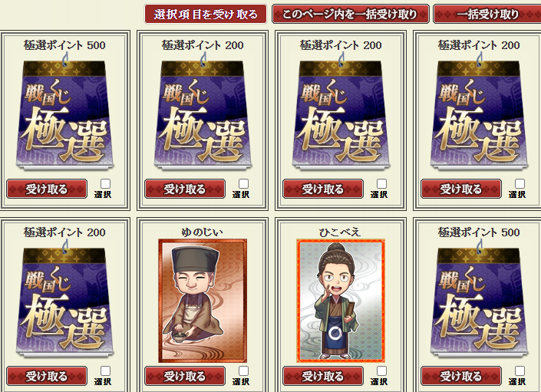Click the bottom-right 極選ポイント 500 ticket image
The width and height of the screenshot is (541, 392).
click(x=479, y=299)
